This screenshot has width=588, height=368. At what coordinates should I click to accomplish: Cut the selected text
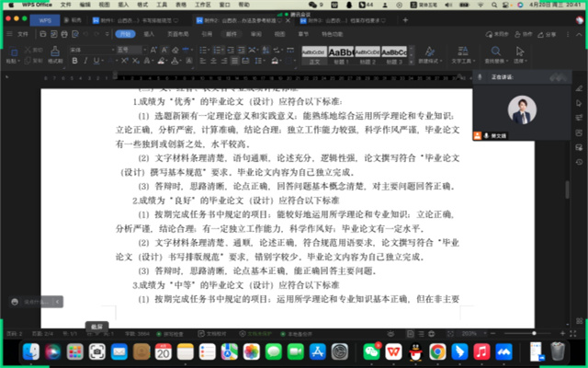click(x=34, y=50)
